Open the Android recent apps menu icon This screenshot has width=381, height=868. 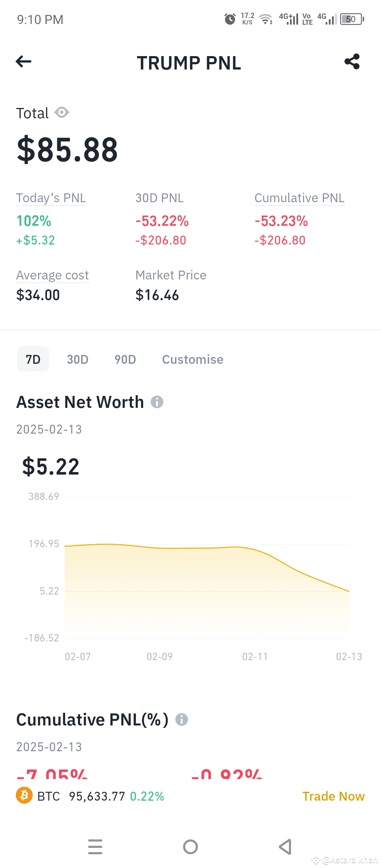[95, 847]
